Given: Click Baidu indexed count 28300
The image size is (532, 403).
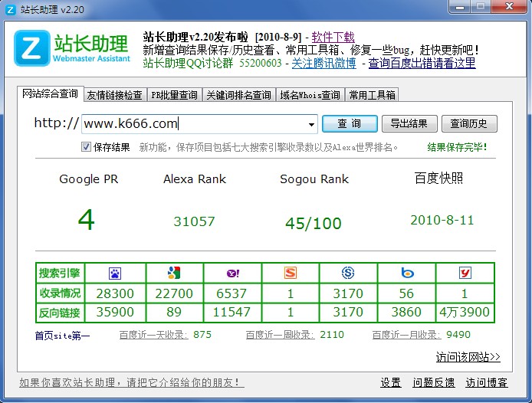Looking at the screenshot, I should (x=115, y=293).
